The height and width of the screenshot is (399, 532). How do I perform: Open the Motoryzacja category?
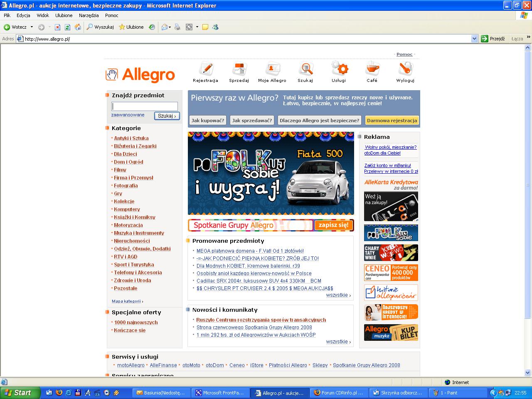(x=128, y=225)
